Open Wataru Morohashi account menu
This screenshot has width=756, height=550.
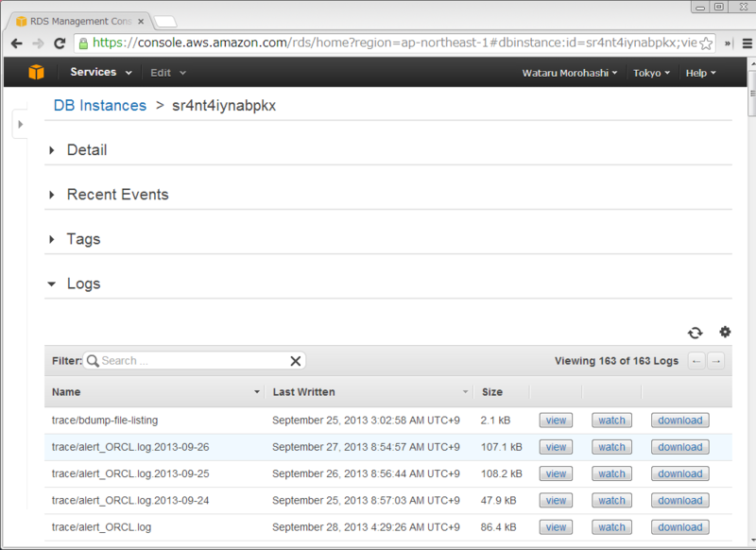570,73
